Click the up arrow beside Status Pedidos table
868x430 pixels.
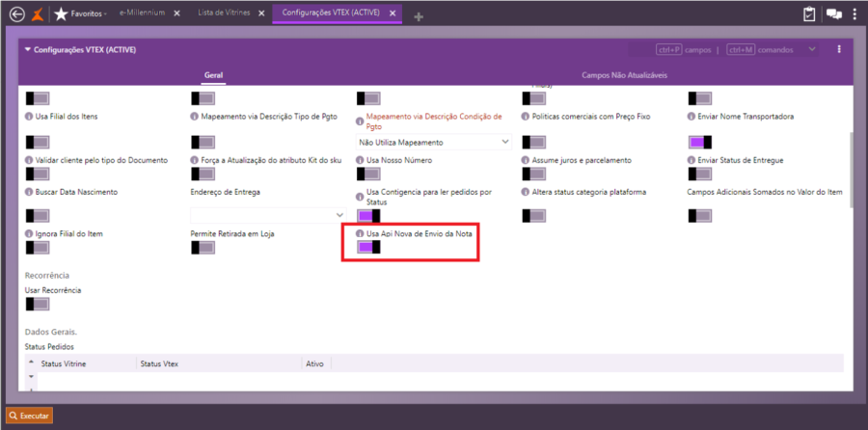point(31,362)
